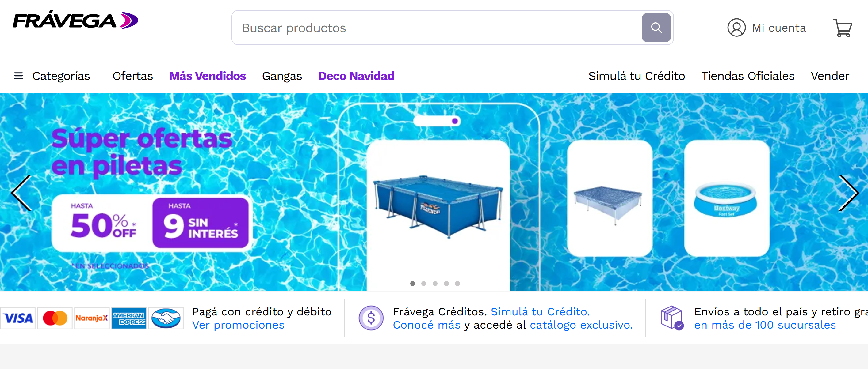
Task: Click the shipping box icon
Action: tap(672, 318)
